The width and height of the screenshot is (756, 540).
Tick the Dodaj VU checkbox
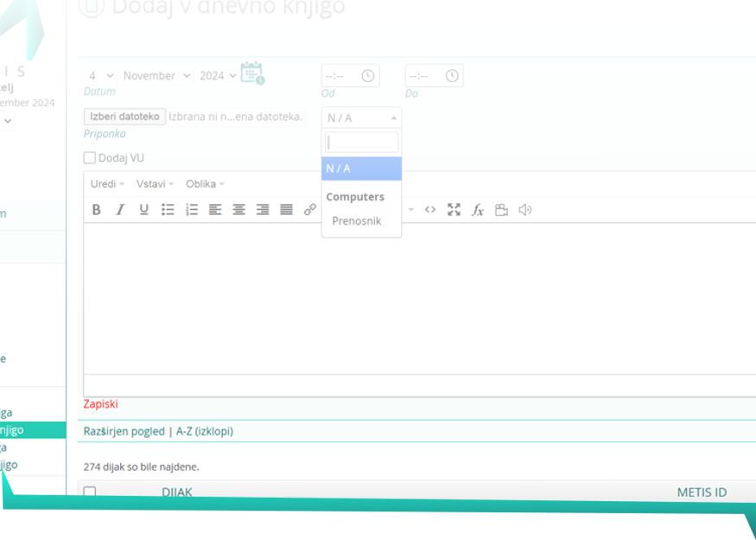click(x=89, y=158)
